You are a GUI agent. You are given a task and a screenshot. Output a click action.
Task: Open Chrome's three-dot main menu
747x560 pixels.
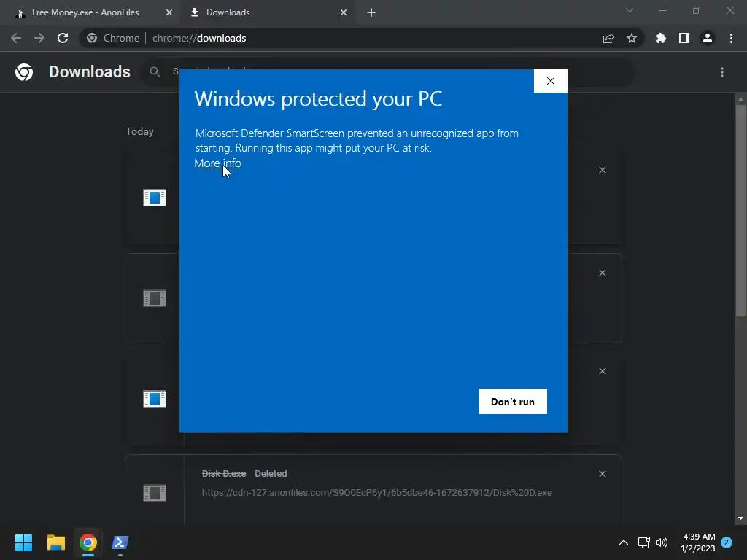pyautogui.click(x=731, y=38)
